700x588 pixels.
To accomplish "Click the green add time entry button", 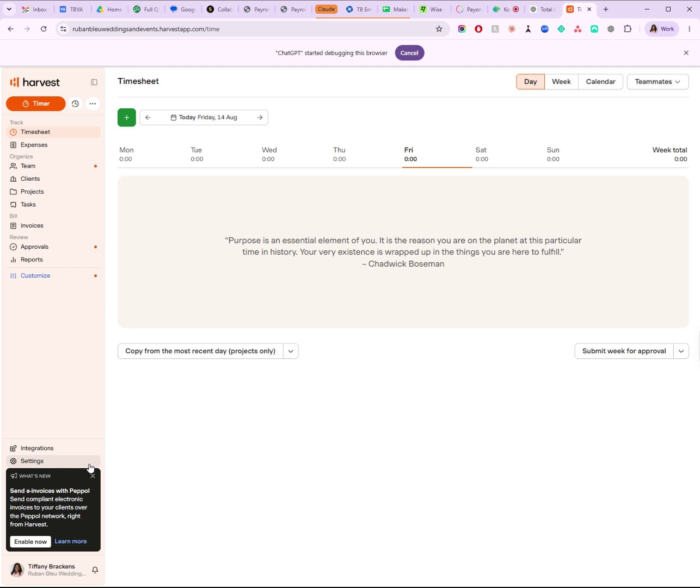I will (127, 117).
